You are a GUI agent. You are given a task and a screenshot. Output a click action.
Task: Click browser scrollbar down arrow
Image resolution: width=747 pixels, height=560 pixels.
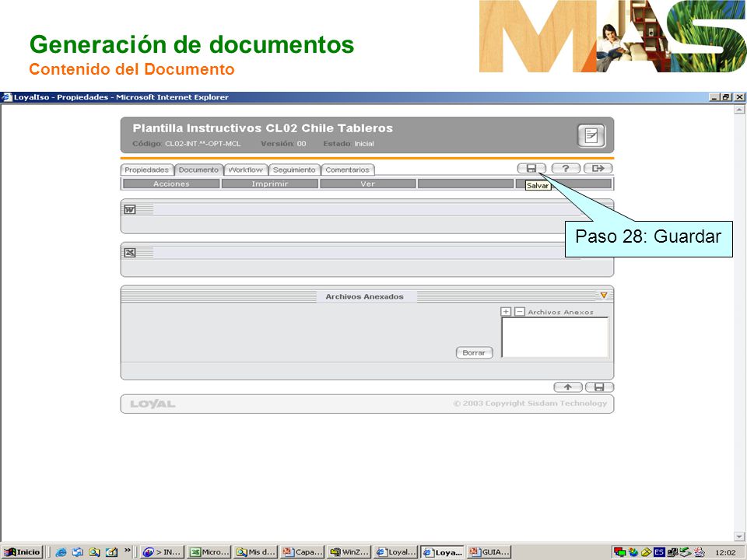point(739,536)
